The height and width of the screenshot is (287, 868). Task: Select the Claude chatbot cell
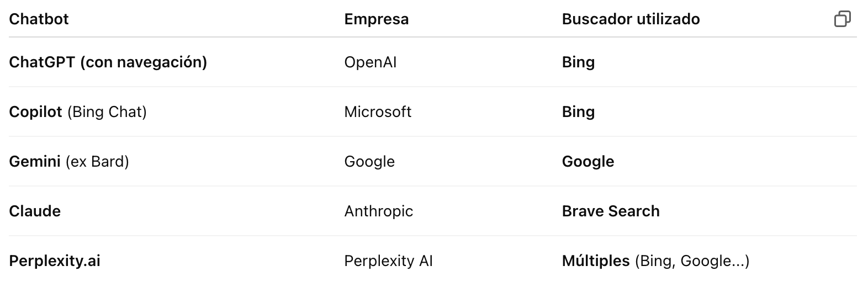pyautogui.click(x=35, y=211)
